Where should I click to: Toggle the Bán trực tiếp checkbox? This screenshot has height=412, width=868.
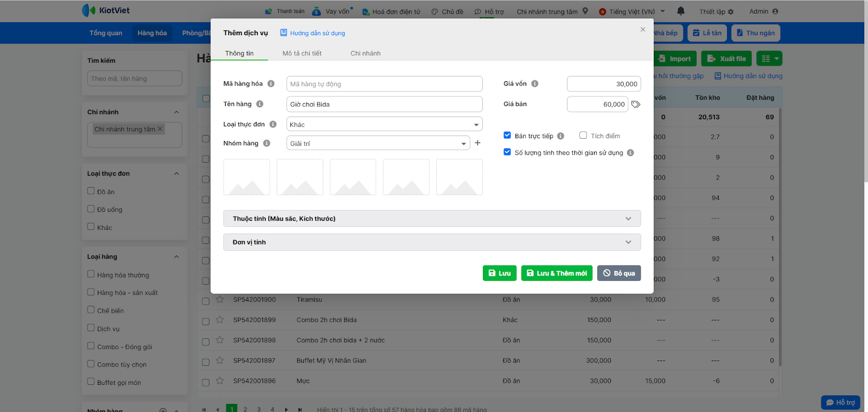click(507, 136)
